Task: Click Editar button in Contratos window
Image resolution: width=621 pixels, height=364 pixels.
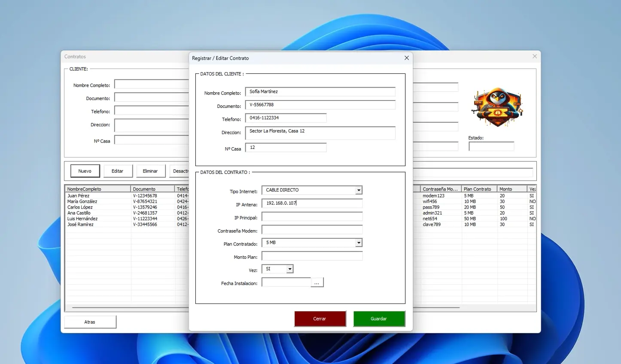Action: (x=118, y=171)
